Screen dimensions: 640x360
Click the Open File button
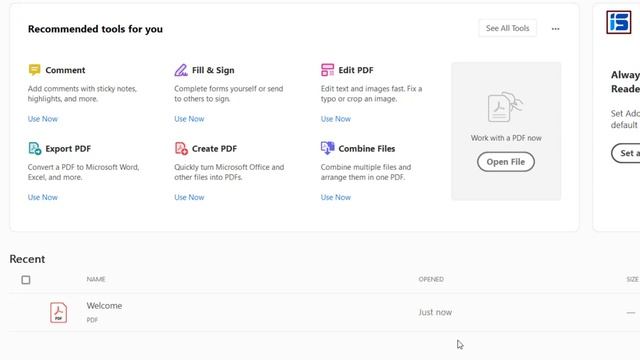tap(506, 162)
